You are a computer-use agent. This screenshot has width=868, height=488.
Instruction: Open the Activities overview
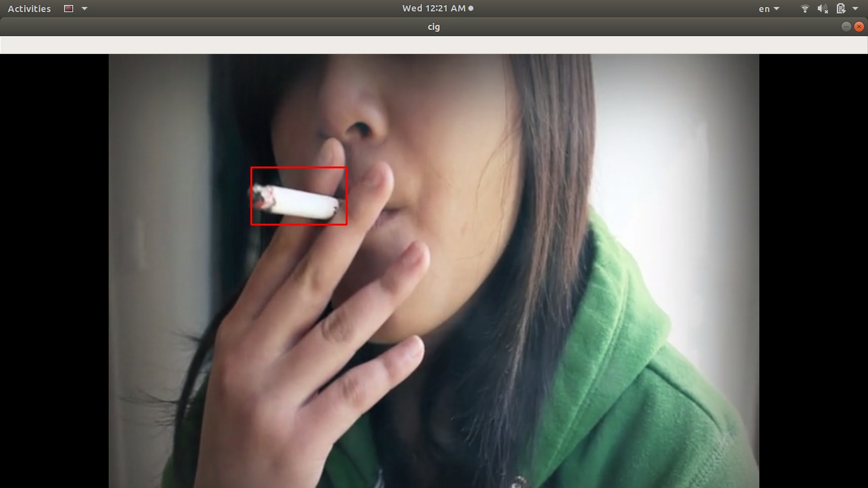[29, 9]
